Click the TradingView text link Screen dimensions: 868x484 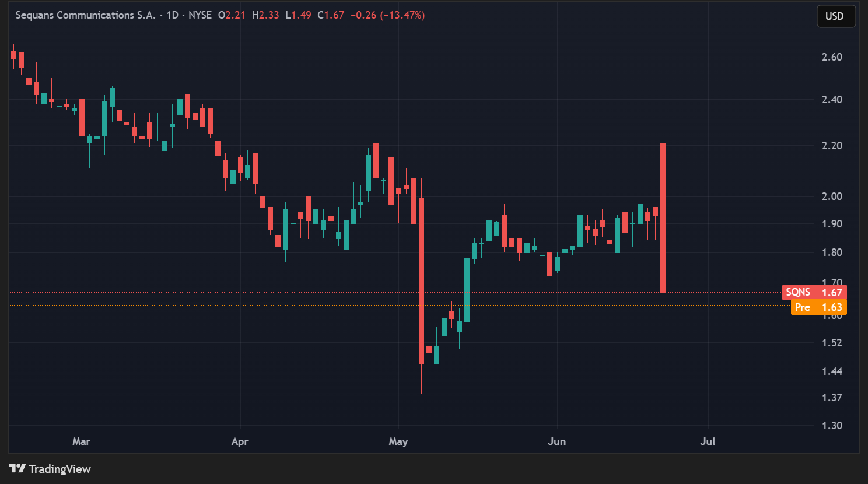(x=60, y=469)
